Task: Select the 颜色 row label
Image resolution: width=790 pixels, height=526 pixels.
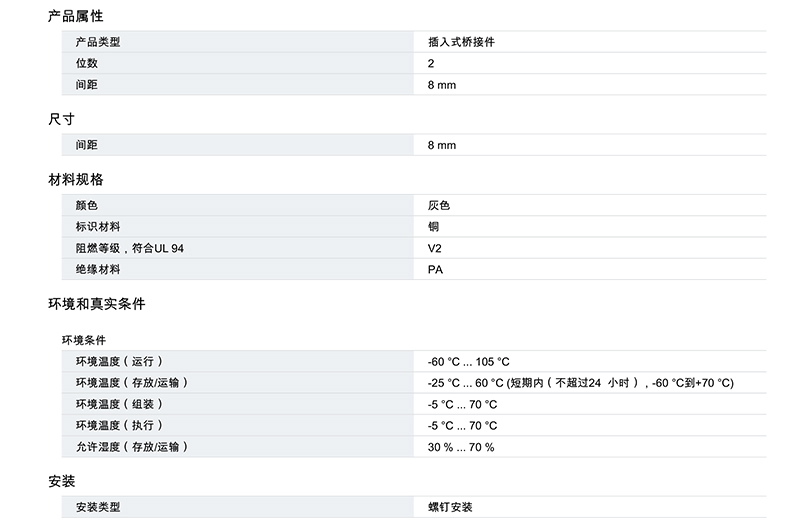Action: pos(86,205)
